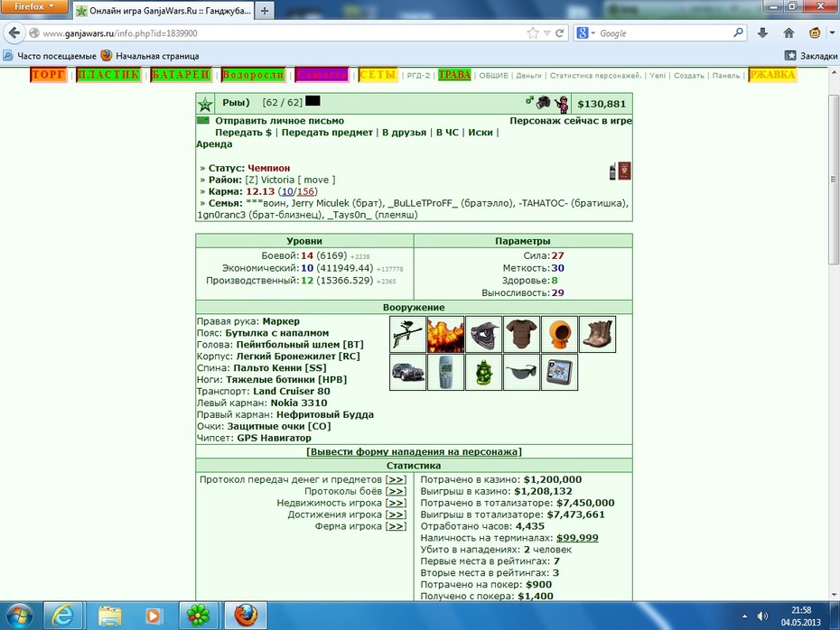
Task: Click the volume speaker tray icon
Action: click(762, 616)
